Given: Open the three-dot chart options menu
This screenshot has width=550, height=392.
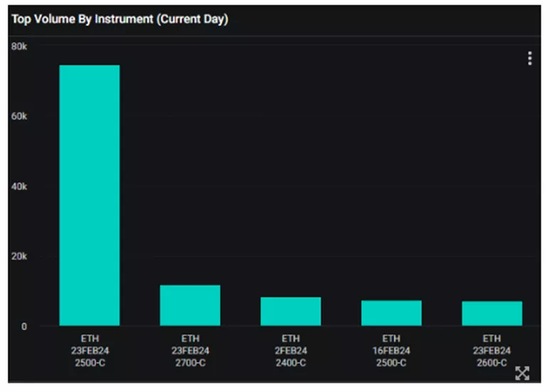Looking at the screenshot, I should click(x=529, y=58).
